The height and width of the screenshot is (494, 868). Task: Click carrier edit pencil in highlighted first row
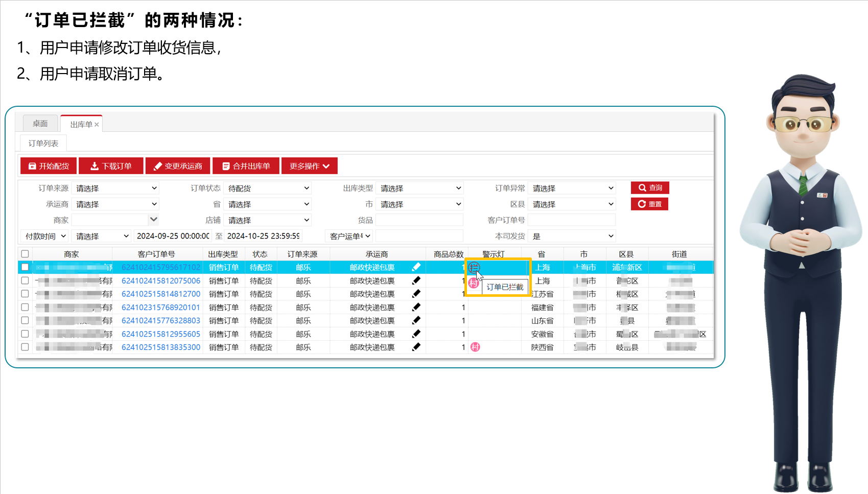point(416,267)
